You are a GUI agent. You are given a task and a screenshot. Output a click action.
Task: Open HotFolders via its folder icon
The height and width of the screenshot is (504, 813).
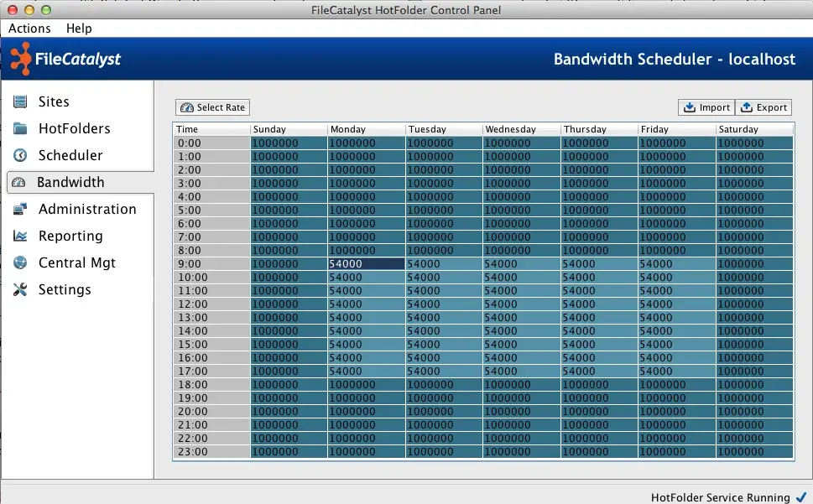tap(20, 127)
